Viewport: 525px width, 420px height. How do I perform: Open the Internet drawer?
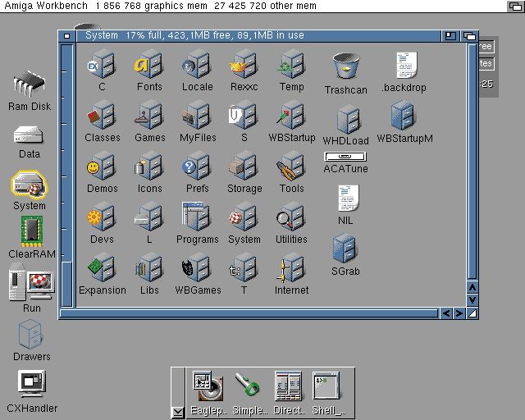tap(291, 268)
